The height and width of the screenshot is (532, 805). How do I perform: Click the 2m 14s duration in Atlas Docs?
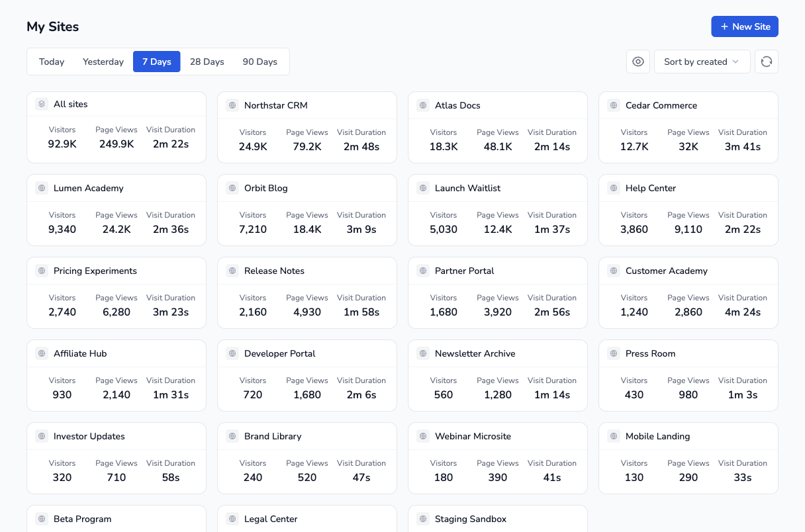point(552,146)
